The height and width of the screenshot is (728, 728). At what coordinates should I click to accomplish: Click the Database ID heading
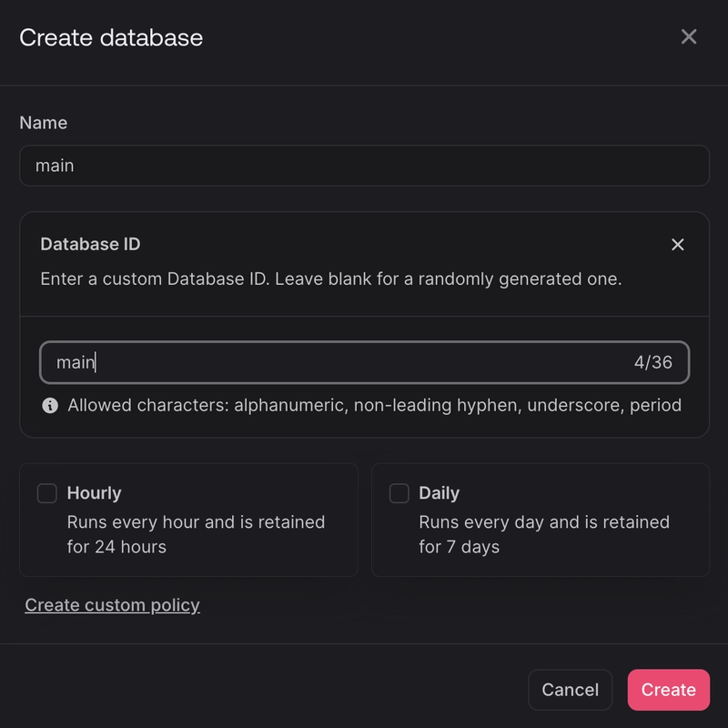point(90,244)
